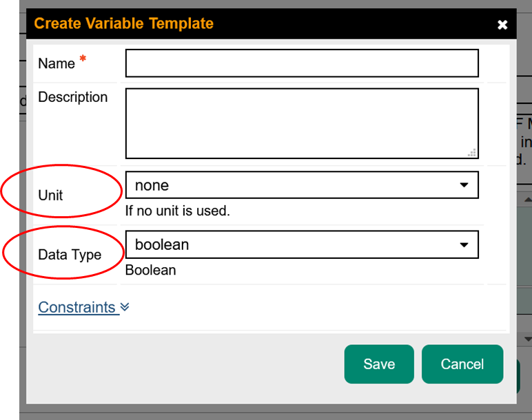Viewport: 532px width, 420px height.
Task: Click the Name field label
Action: [x=57, y=63]
